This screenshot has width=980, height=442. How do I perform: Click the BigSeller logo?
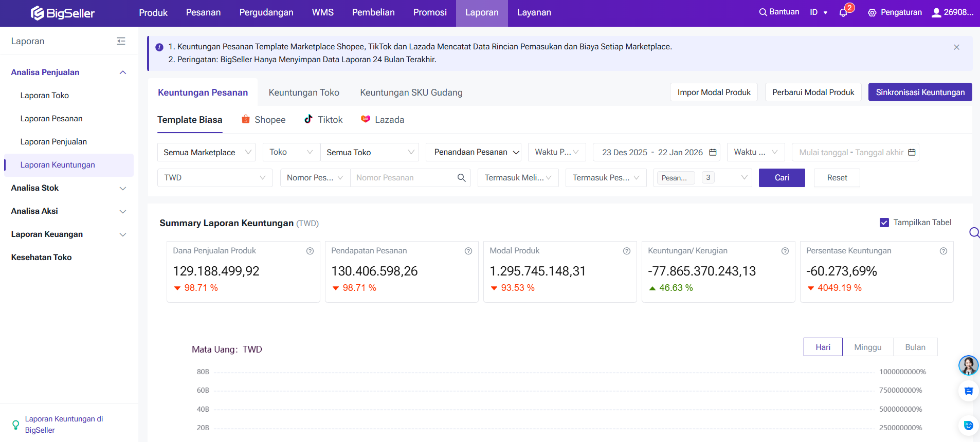[x=62, y=13]
